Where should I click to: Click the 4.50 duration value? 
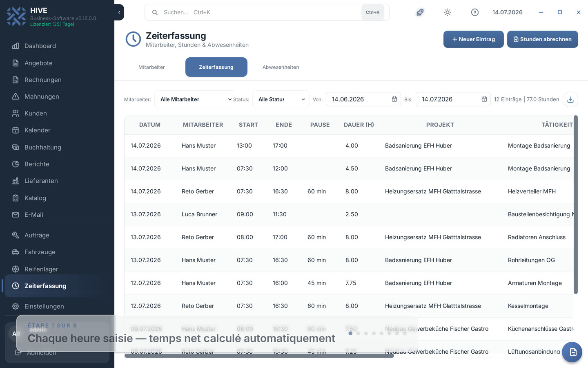pyautogui.click(x=352, y=168)
